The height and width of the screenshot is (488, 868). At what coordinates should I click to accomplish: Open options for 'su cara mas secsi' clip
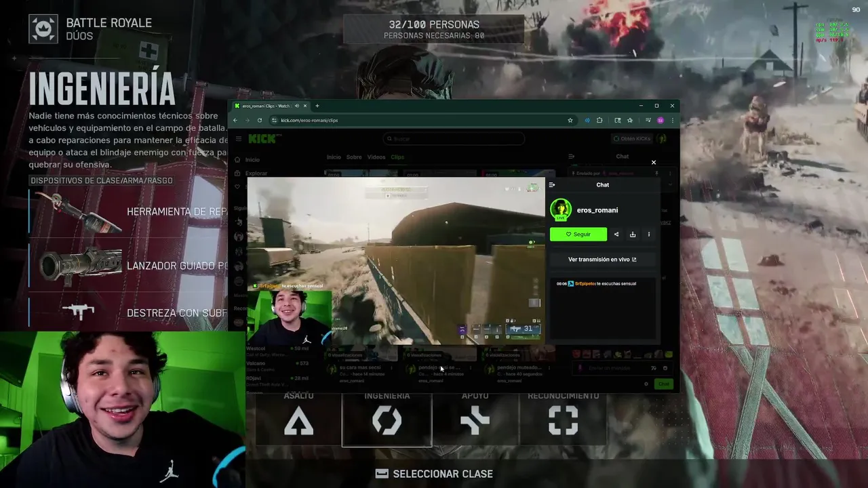(391, 368)
